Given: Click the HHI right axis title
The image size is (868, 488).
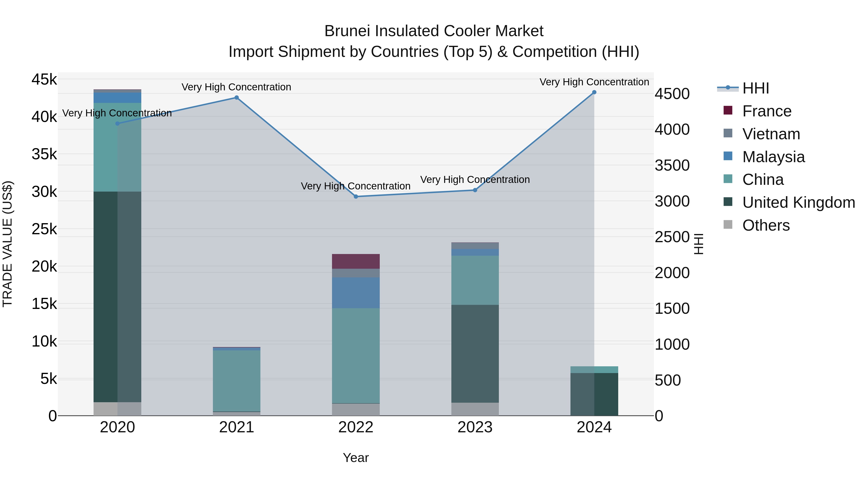Looking at the screenshot, I should 698,244.
